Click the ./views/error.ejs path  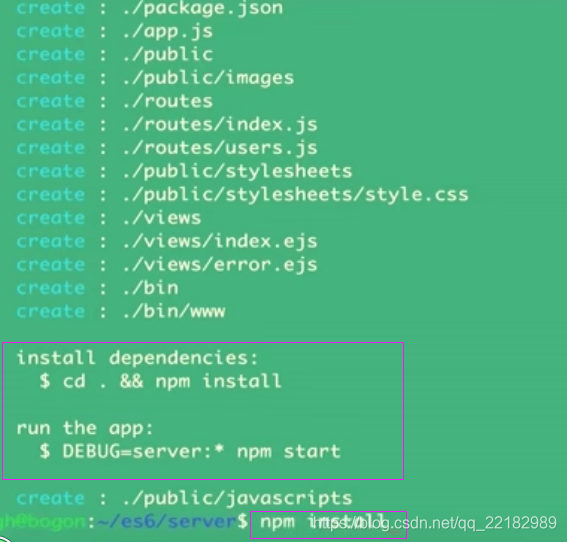point(220,265)
